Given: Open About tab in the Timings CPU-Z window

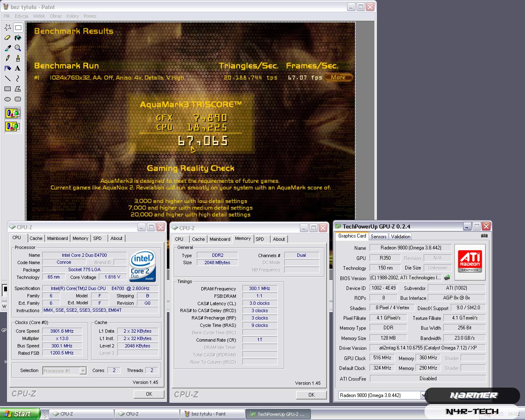Looking at the screenshot, I should click(x=279, y=239).
